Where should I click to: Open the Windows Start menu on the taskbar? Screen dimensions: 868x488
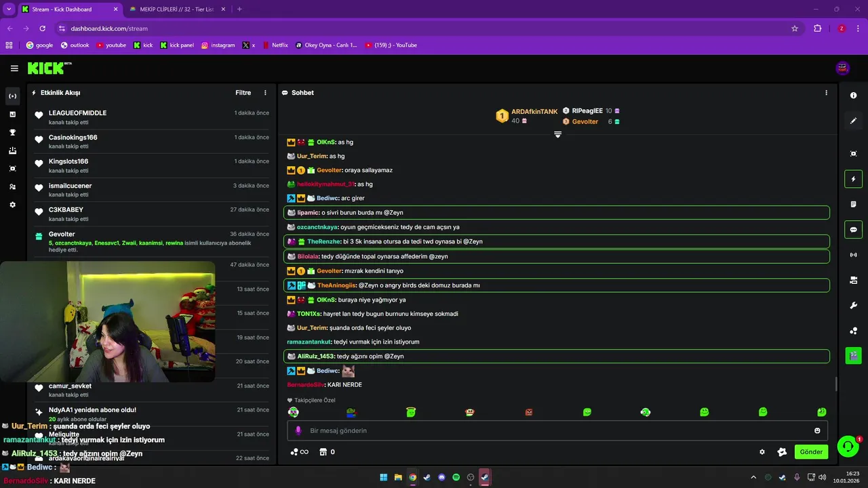click(384, 477)
